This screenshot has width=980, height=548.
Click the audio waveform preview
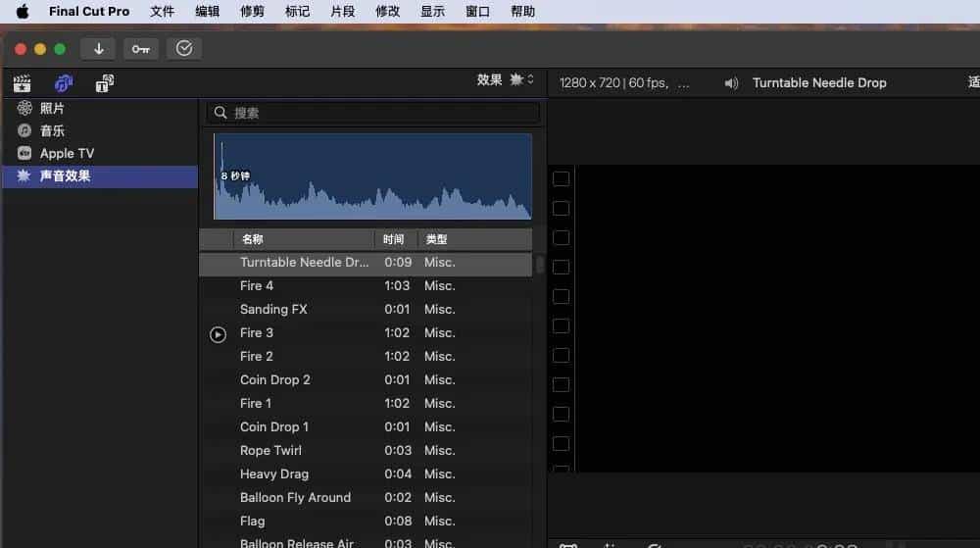[x=372, y=176]
